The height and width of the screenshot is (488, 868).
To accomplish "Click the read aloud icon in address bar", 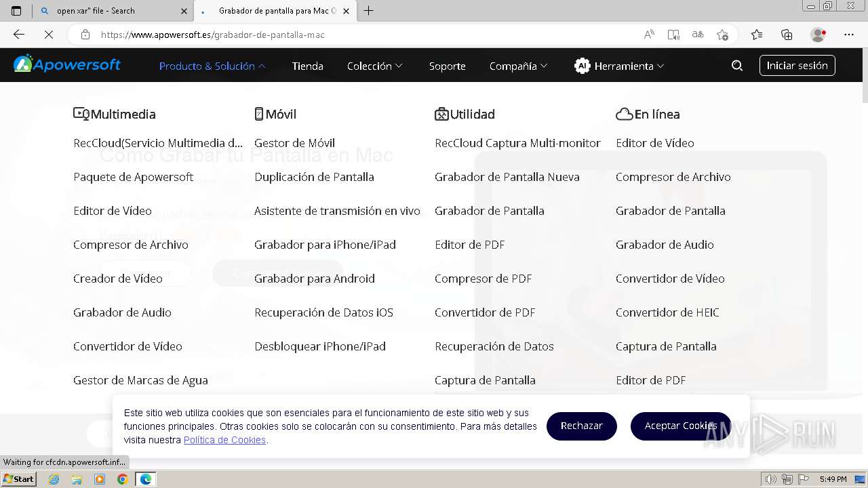I will coord(649,35).
